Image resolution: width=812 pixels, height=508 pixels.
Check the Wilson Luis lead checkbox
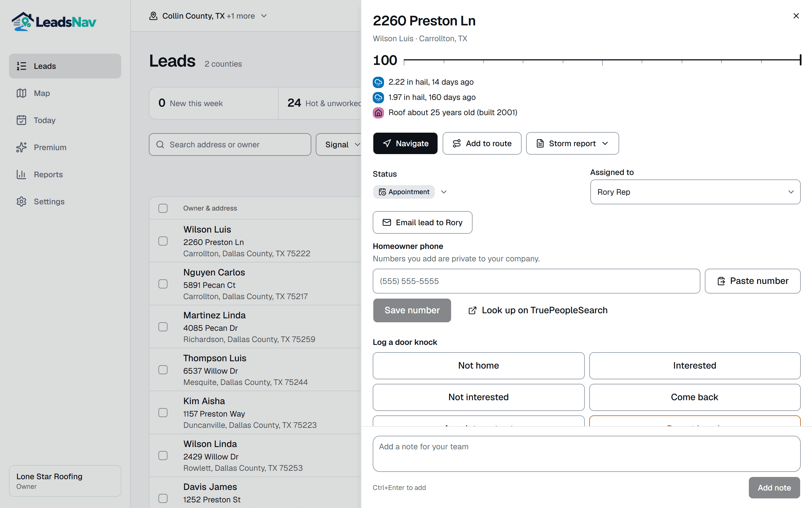pyautogui.click(x=163, y=241)
